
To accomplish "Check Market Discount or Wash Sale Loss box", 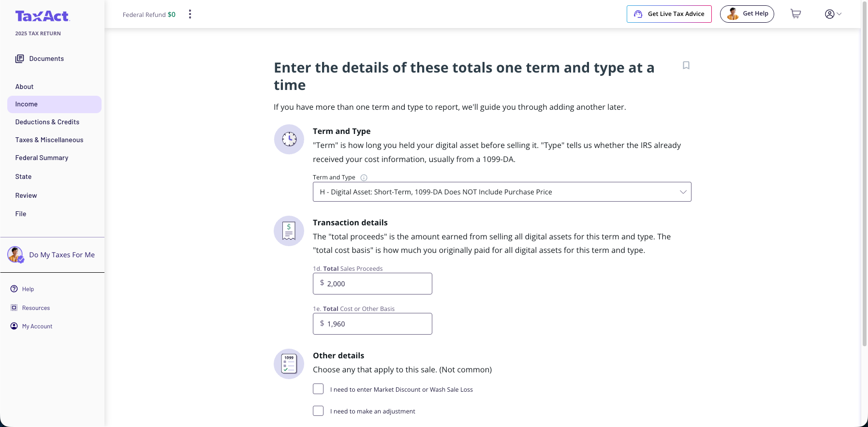I will pos(318,389).
